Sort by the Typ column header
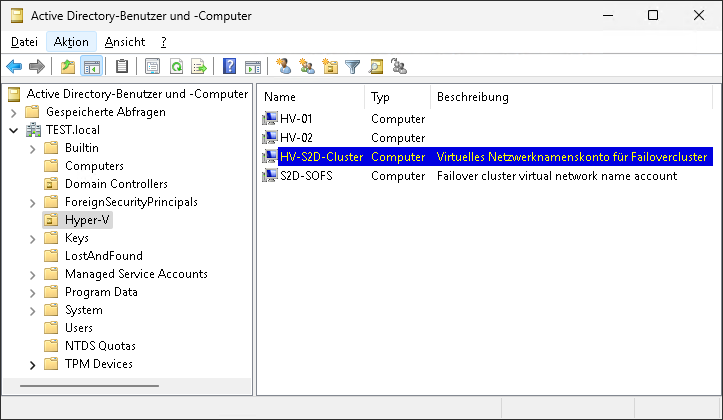 (397, 97)
